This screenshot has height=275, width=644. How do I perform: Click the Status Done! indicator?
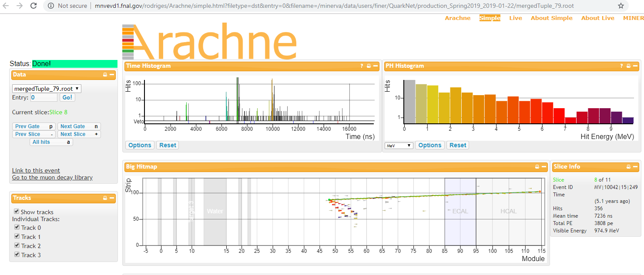click(x=75, y=64)
